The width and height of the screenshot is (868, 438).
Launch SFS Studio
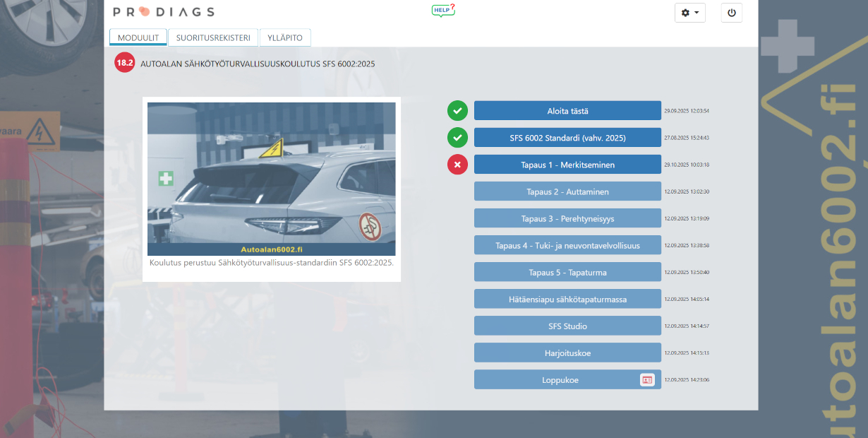567,326
